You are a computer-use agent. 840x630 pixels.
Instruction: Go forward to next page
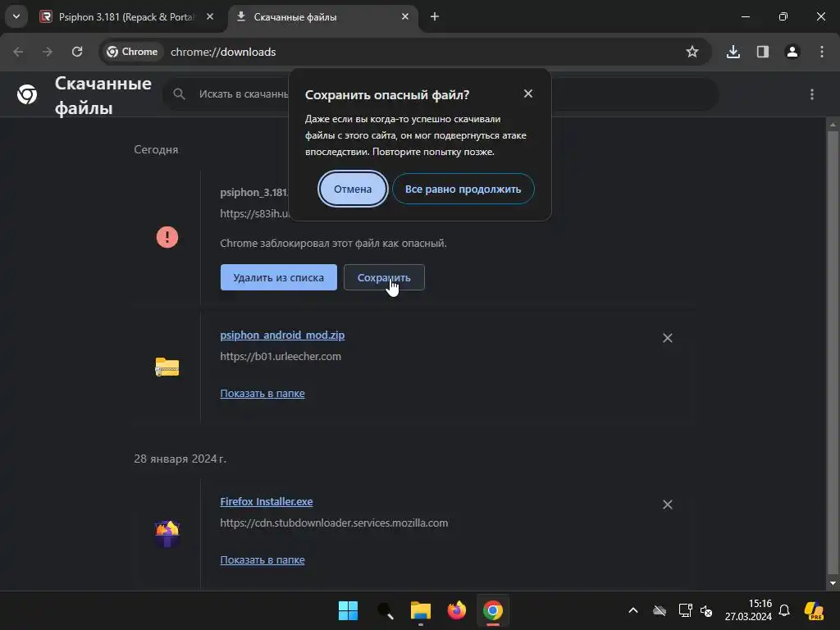tap(48, 52)
